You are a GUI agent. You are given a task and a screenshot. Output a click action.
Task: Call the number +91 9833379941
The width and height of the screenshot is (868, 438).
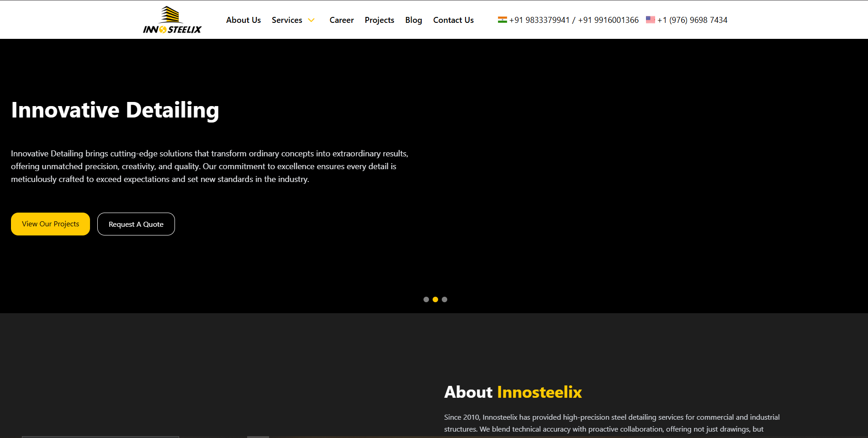(539, 20)
